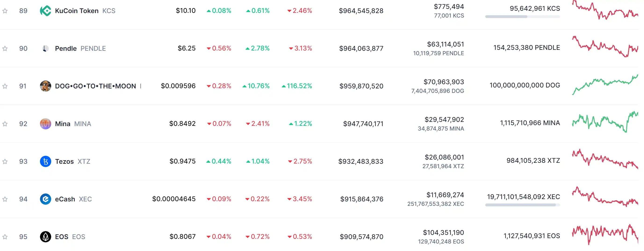
Task: Open the Mina 7-day sparkline chart
Action: coord(605,122)
